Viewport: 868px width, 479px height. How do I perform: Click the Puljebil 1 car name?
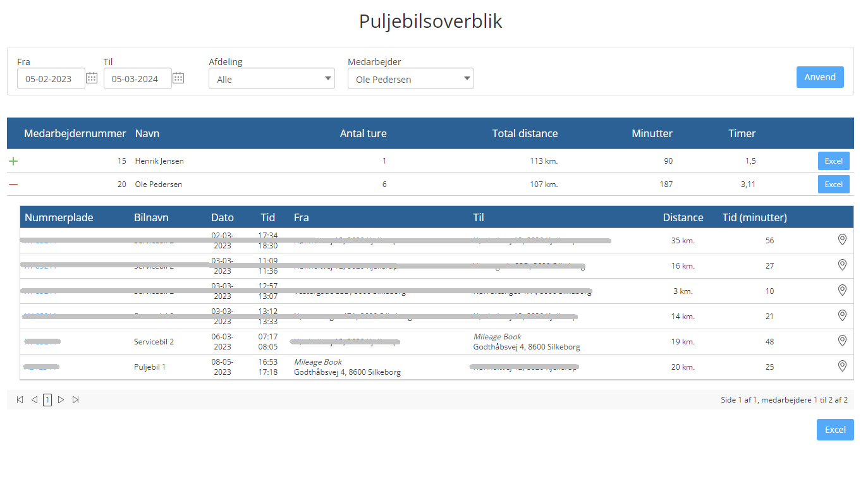150,367
